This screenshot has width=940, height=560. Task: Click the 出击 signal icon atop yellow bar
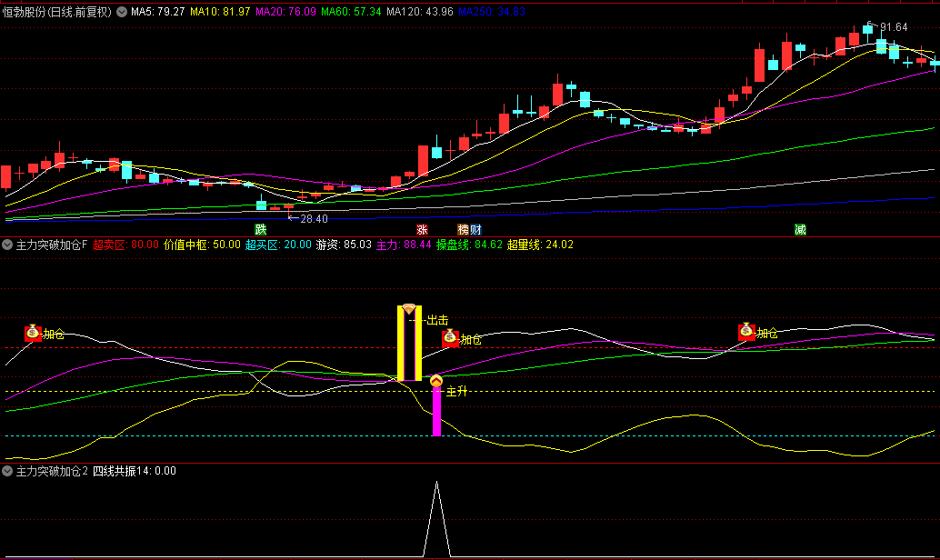pyautogui.click(x=409, y=310)
